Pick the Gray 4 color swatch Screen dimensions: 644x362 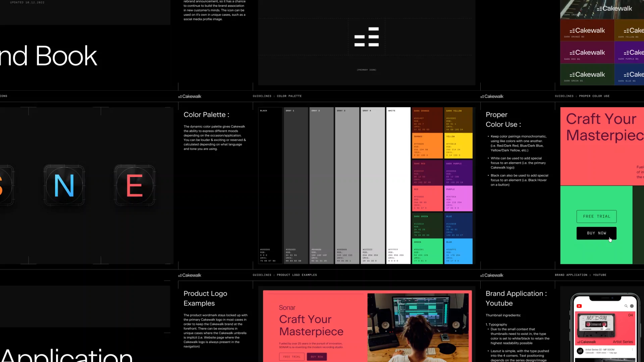pos(373,186)
